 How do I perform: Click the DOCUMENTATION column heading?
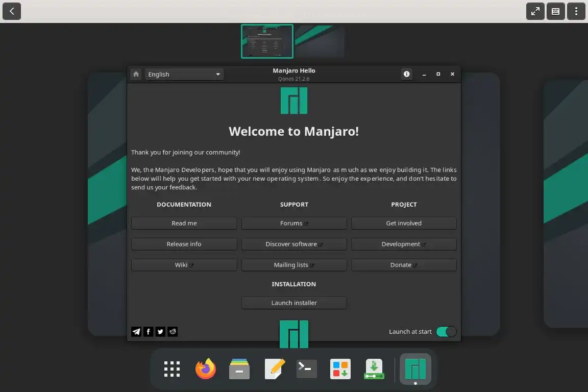pyautogui.click(x=184, y=205)
